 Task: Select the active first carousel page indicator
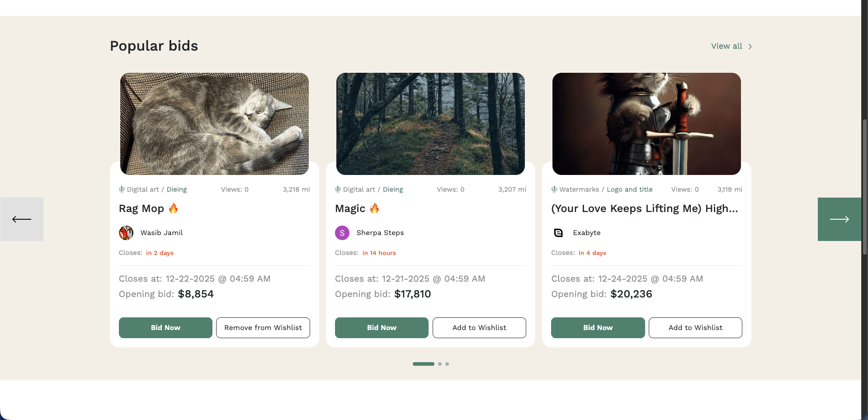pyautogui.click(x=423, y=364)
